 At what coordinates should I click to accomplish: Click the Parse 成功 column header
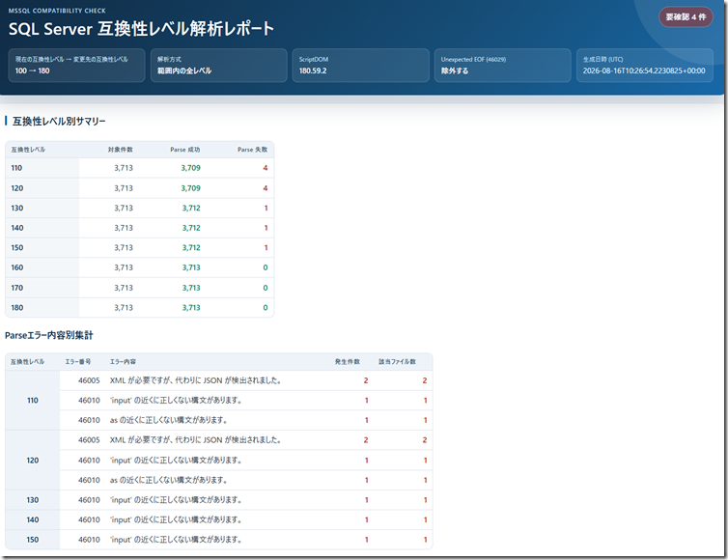(184, 150)
